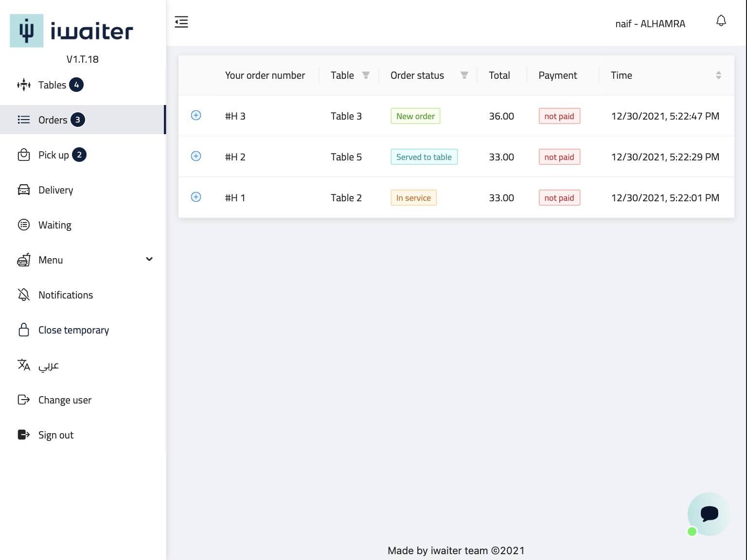Click the New order status tag
This screenshot has height=560, width=747.
(x=415, y=116)
